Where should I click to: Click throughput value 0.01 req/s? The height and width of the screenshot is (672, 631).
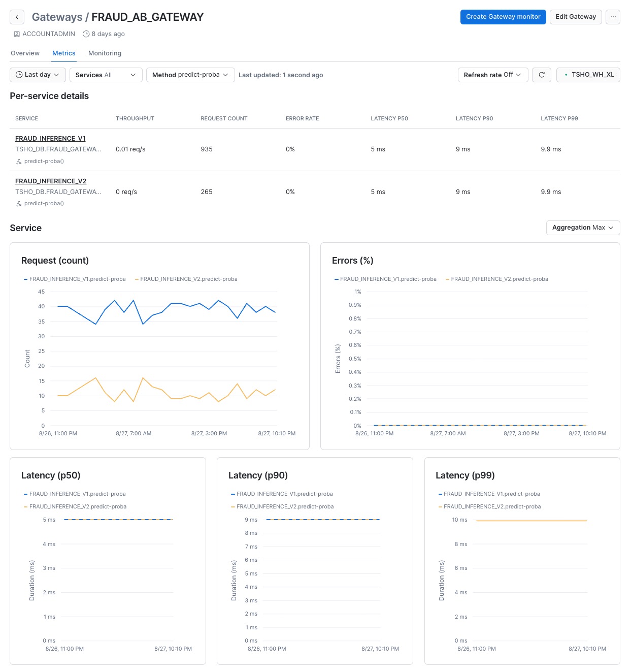pyautogui.click(x=130, y=149)
